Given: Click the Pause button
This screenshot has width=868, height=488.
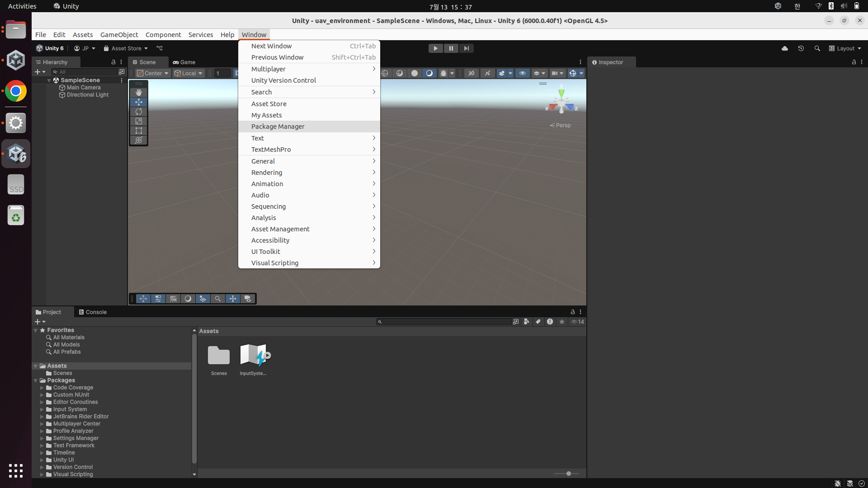Looking at the screenshot, I should coord(451,48).
